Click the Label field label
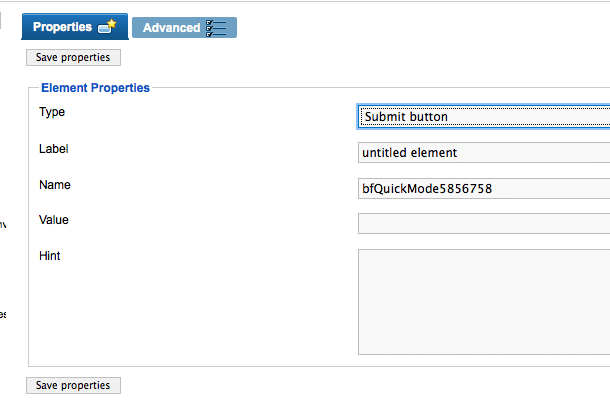This screenshot has width=610, height=413. (x=54, y=149)
